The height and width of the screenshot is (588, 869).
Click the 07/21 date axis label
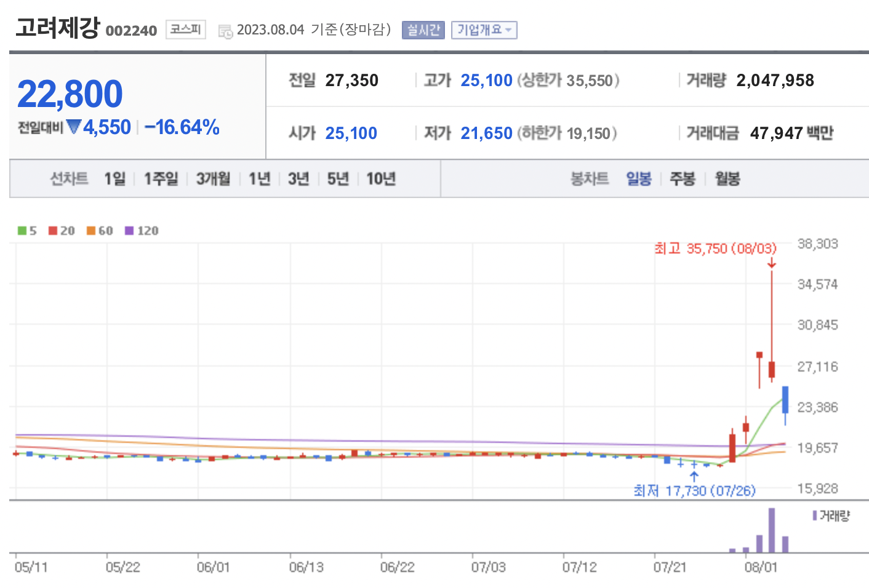pos(670,567)
